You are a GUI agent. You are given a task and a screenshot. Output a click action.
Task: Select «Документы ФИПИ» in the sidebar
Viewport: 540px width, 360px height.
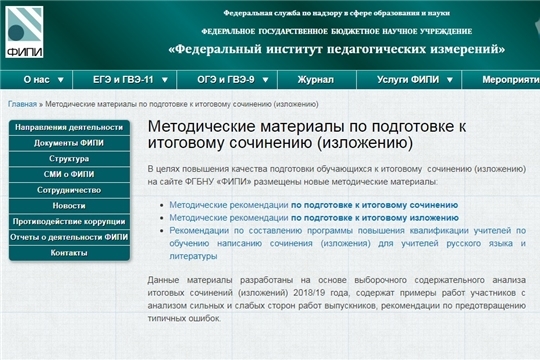pos(69,143)
